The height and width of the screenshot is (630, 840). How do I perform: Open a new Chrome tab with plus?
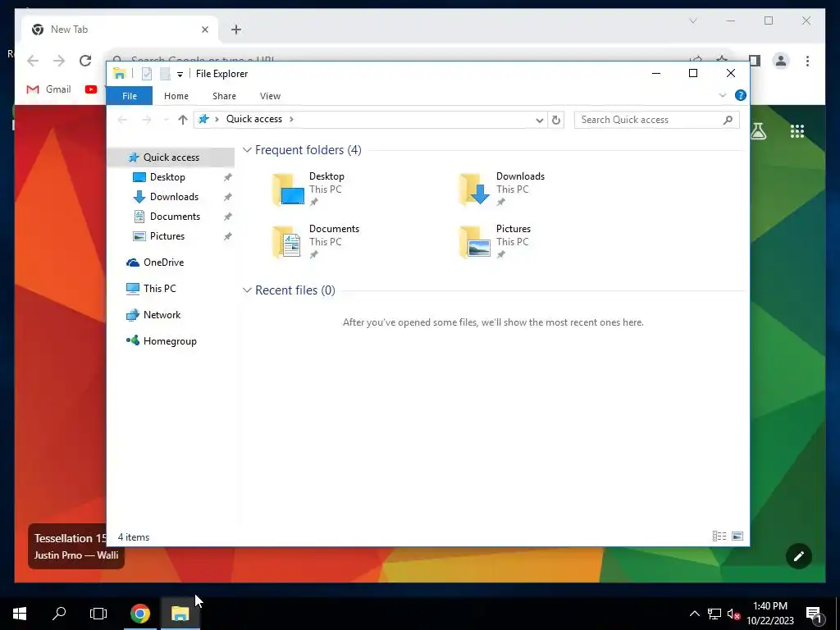236,30
